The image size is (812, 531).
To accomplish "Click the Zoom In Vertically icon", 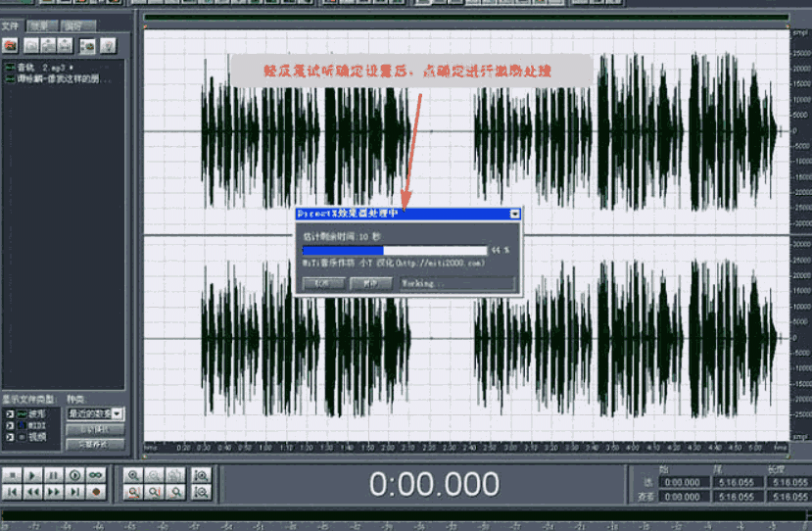I will [x=201, y=475].
